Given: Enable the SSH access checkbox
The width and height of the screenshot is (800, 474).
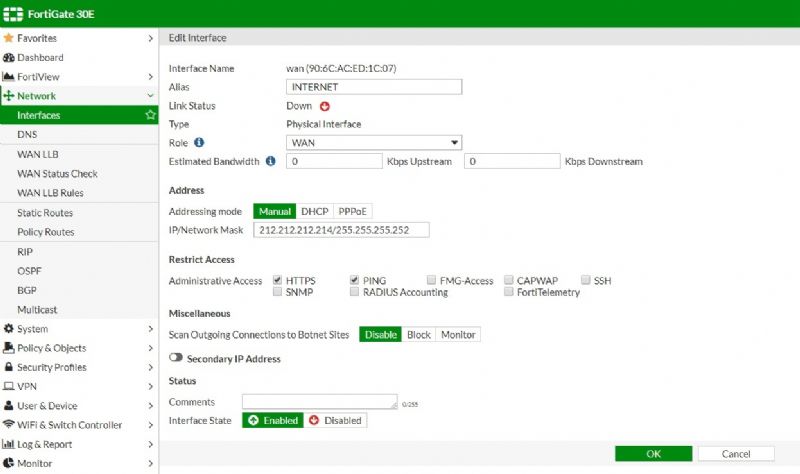Looking at the screenshot, I should (586, 281).
